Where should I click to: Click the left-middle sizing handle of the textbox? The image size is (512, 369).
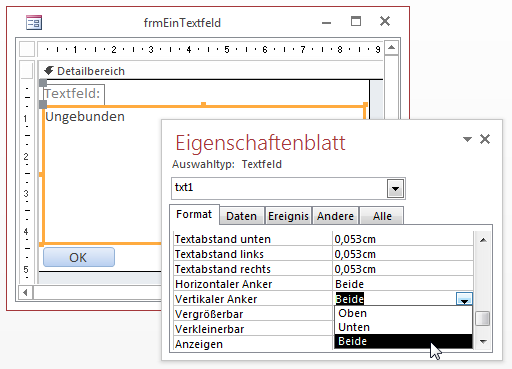pyautogui.click(x=41, y=174)
